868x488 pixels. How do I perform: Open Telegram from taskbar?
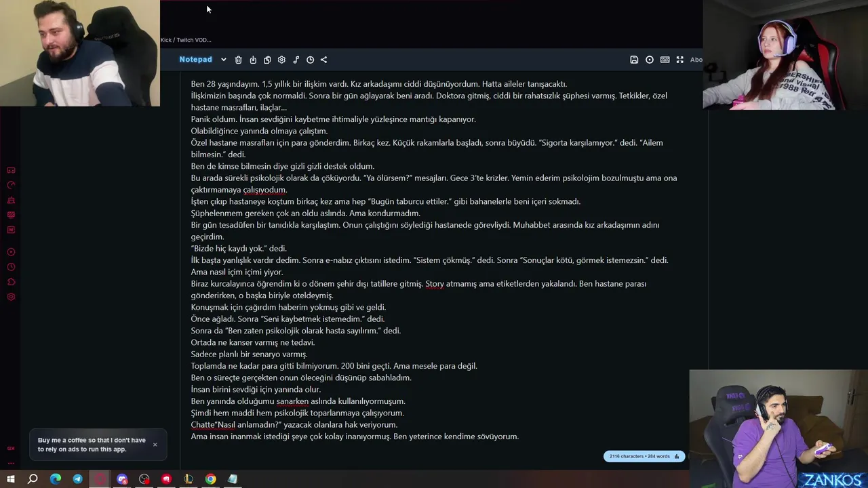point(77,479)
